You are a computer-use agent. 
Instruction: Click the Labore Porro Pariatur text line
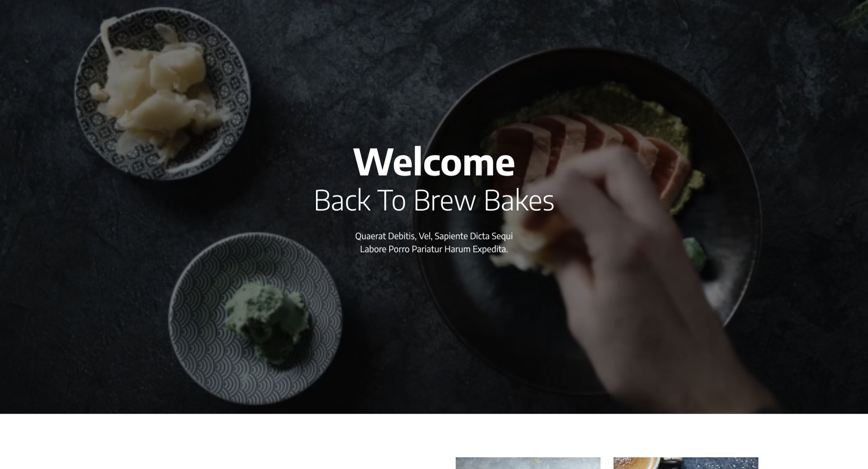tap(434, 249)
